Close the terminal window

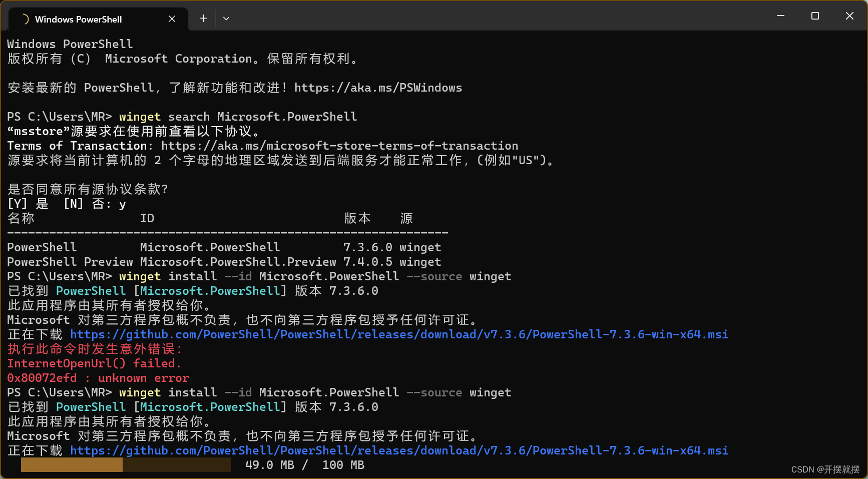(849, 16)
